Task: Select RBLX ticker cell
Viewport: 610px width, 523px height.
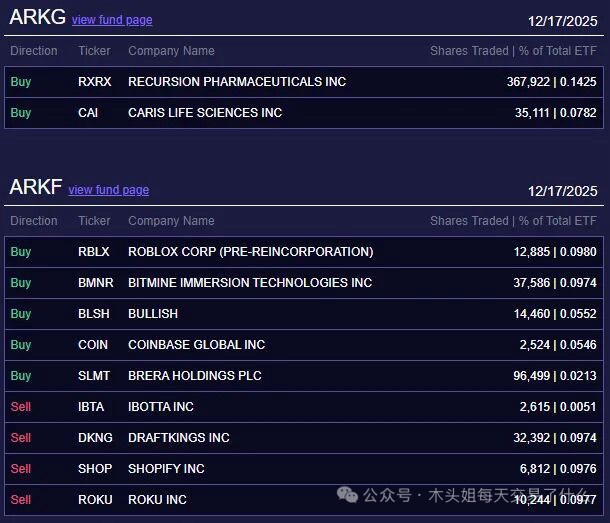Action: pyautogui.click(x=94, y=252)
